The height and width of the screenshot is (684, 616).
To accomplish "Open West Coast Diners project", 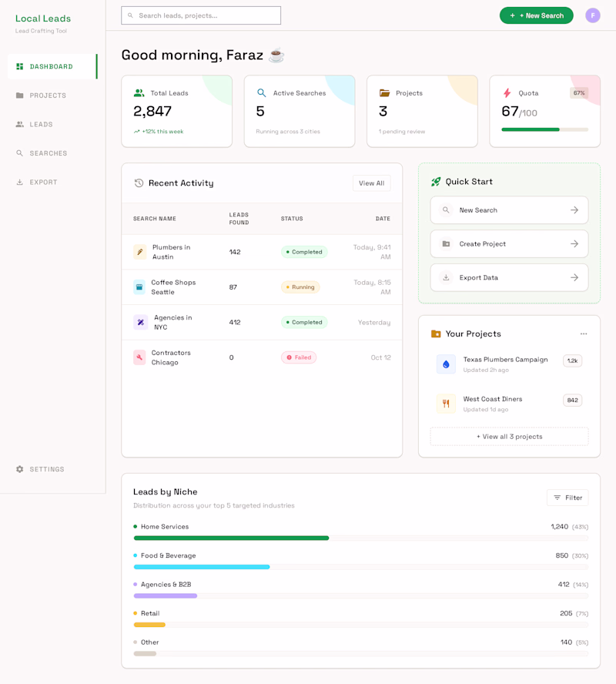I will tap(509, 404).
